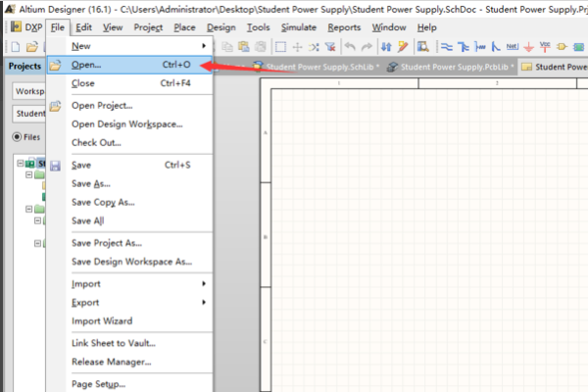Click Release Manager... in File menu

[x=111, y=361]
